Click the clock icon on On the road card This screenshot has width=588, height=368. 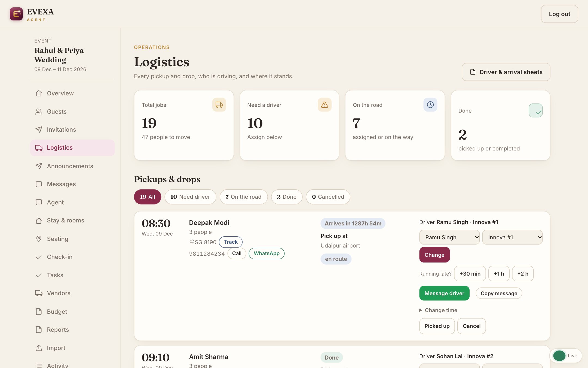click(430, 105)
